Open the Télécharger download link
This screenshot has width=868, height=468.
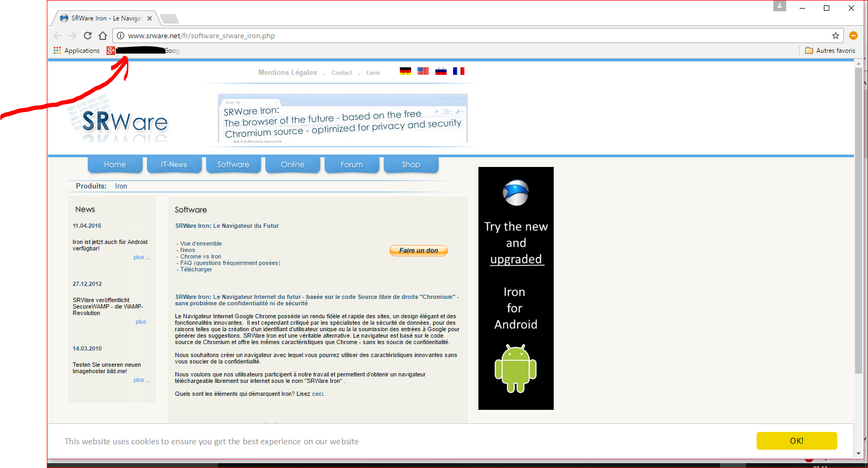tap(196, 269)
